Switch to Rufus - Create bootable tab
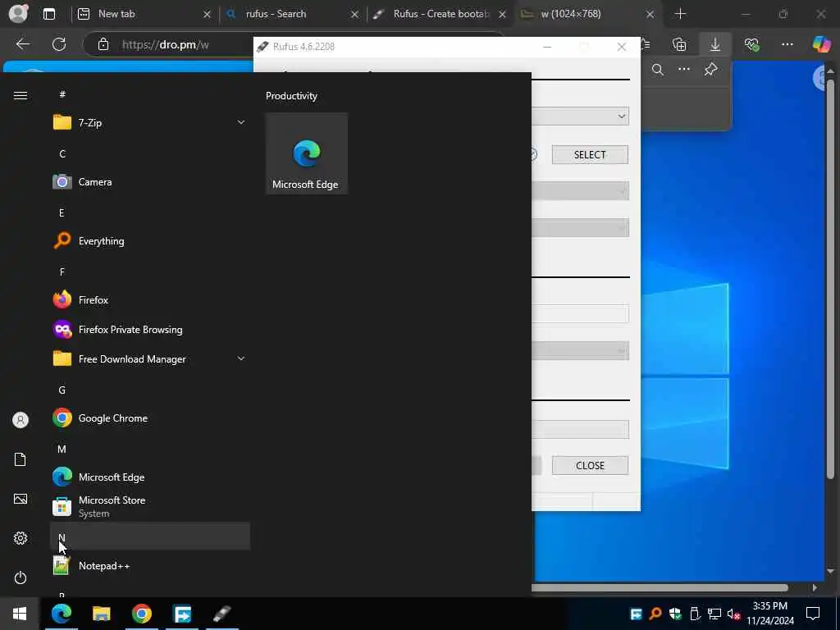The image size is (840, 630). pyautogui.click(x=440, y=15)
